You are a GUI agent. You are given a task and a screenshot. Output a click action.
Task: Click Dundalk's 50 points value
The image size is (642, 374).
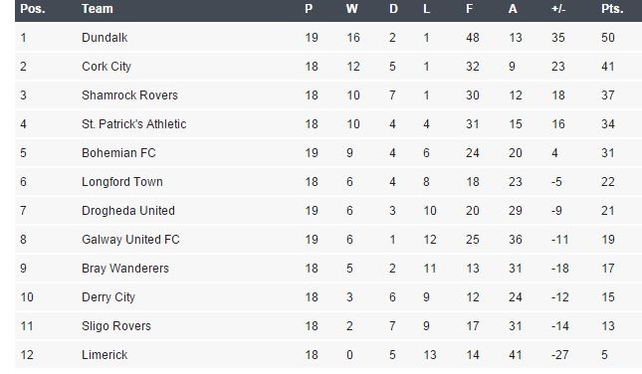pos(608,38)
